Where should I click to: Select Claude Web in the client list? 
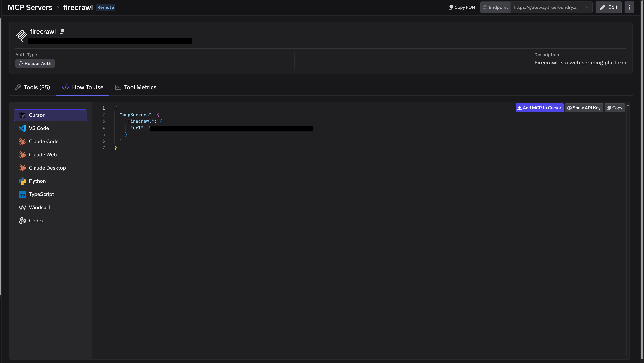click(50, 155)
